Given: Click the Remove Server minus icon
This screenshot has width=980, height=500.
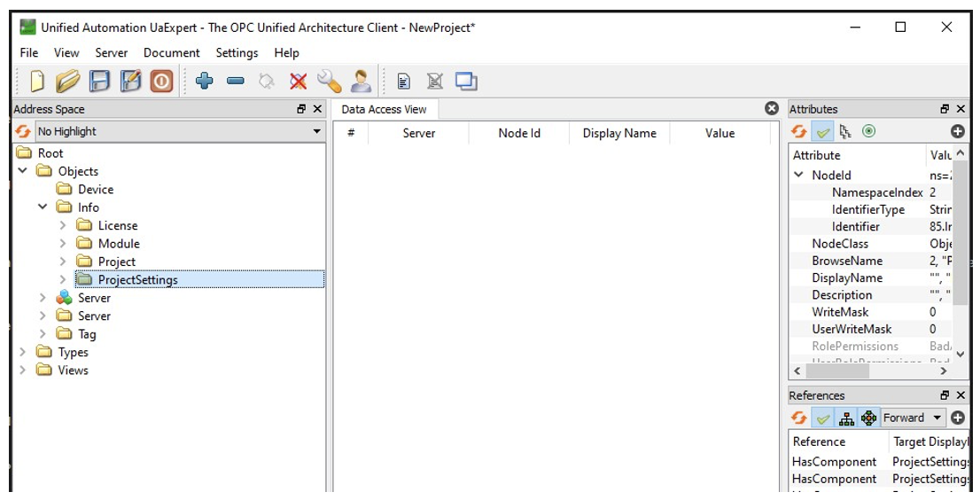Looking at the screenshot, I should coord(235,82).
